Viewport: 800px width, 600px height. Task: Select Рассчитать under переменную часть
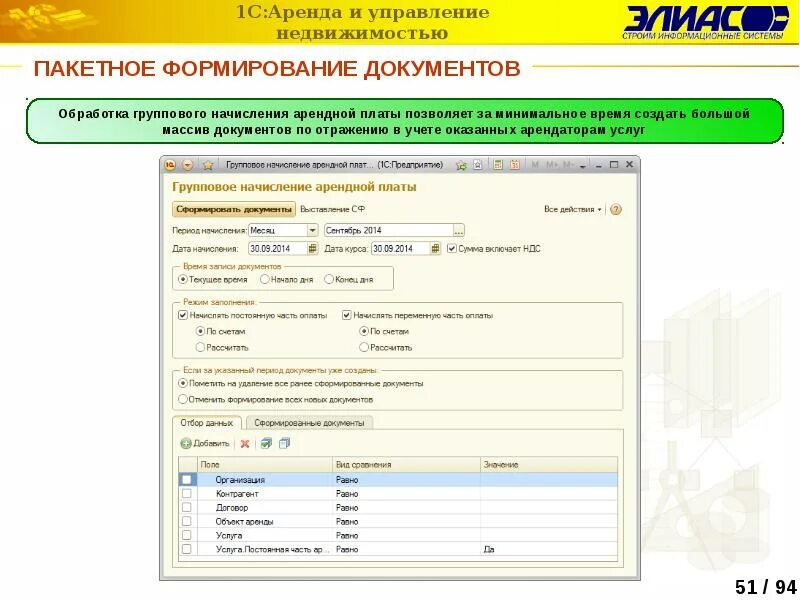[364, 347]
